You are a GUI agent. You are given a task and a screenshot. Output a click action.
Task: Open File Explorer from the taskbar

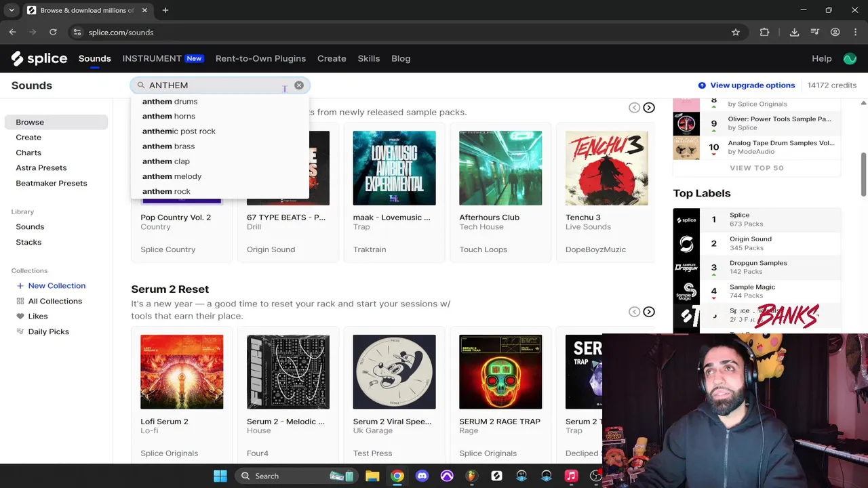click(x=372, y=476)
